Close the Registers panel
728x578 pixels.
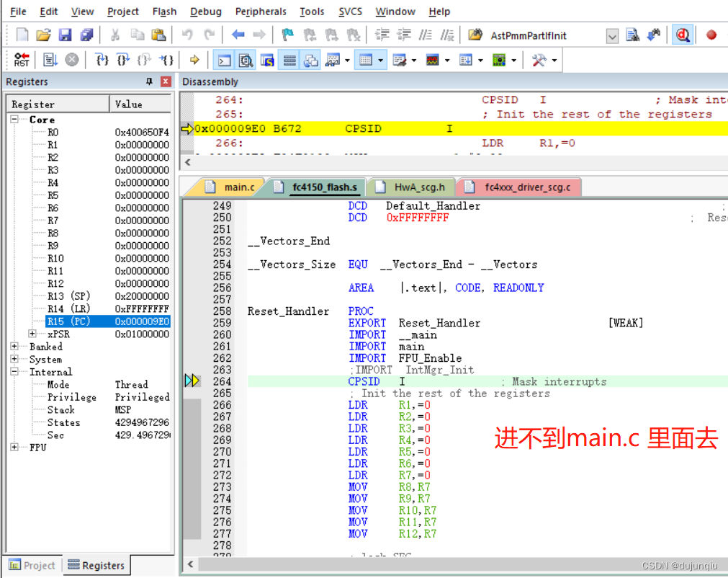[166, 81]
